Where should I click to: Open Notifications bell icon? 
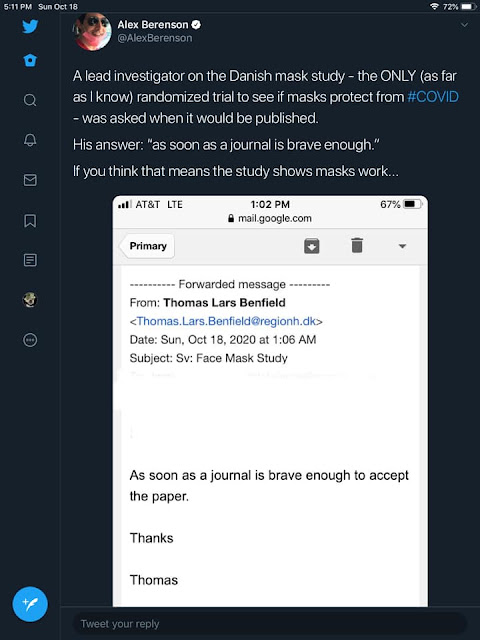click(30, 140)
